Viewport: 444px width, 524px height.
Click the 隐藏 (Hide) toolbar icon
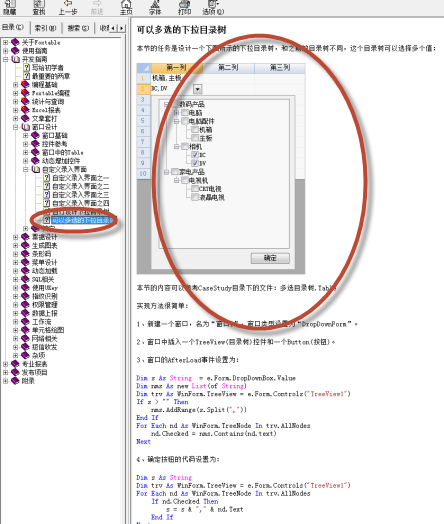click(9, 7)
